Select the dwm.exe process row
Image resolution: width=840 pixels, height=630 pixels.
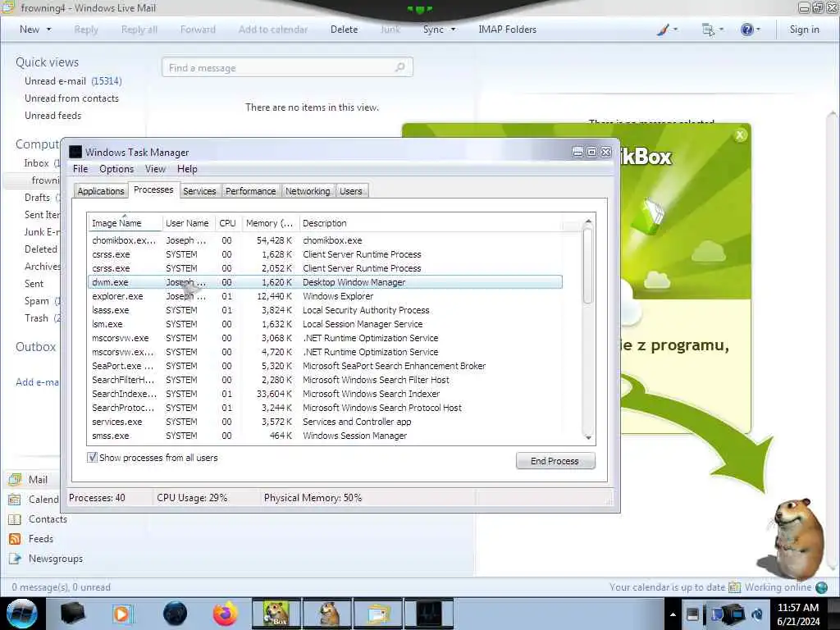point(325,282)
